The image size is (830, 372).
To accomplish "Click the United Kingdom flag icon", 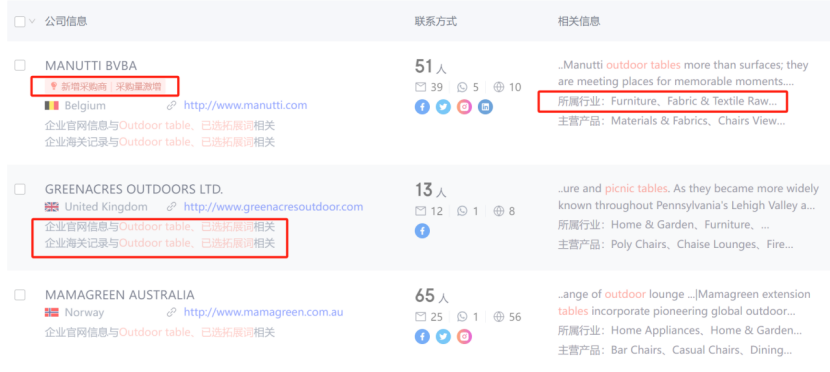I will 51,207.
